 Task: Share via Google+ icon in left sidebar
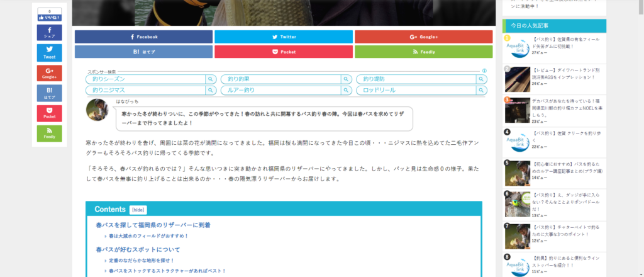(x=49, y=73)
